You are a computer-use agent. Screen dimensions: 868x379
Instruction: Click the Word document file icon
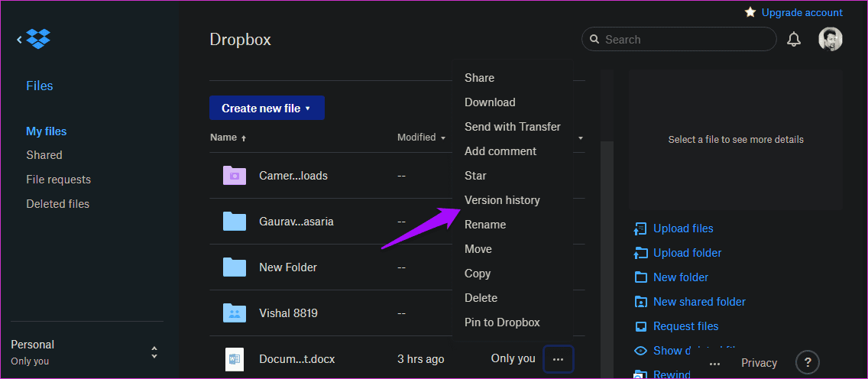tap(234, 359)
